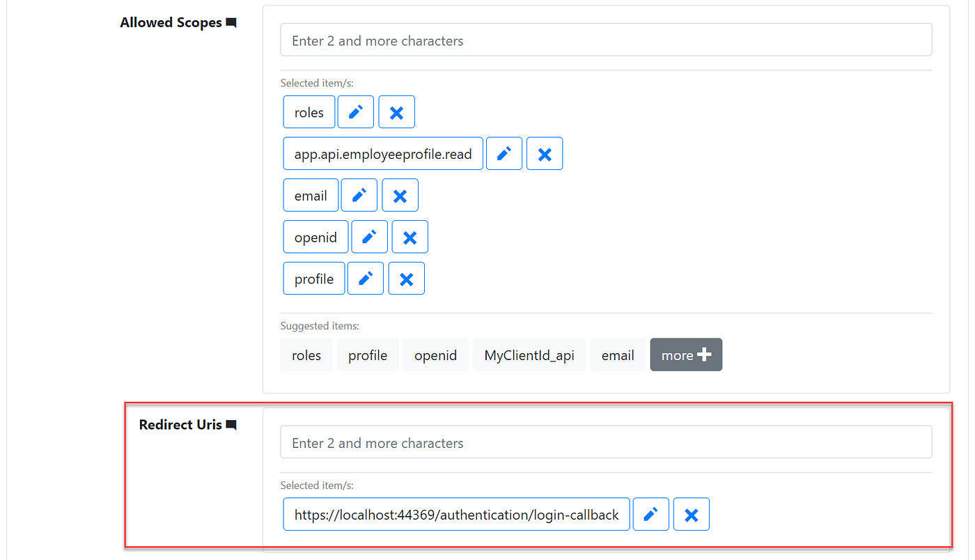Focus the Allowed Scopes search input

[x=605, y=40]
